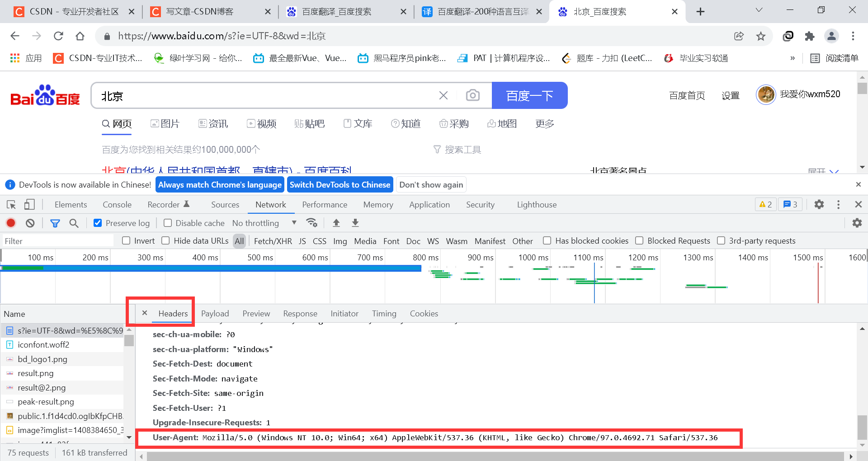Stop recording network log
868x461 pixels.
(11, 223)
